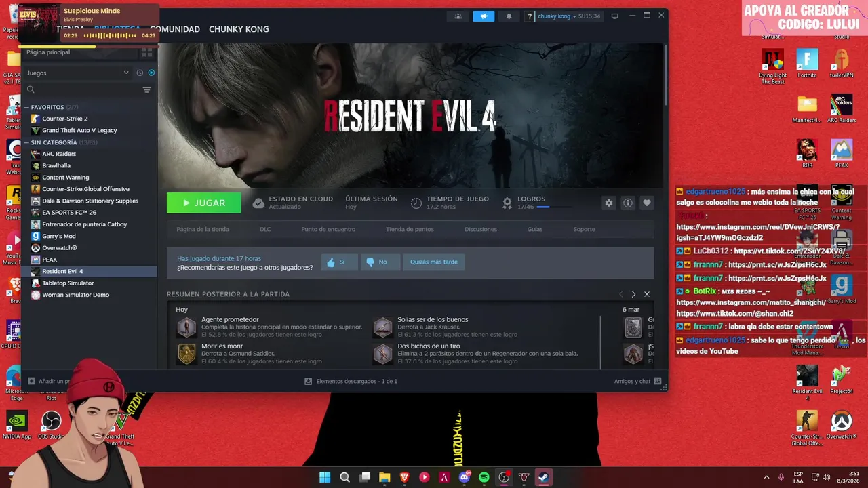Open the Página de la tienda tab
The image size is (868, 488).
203,229
